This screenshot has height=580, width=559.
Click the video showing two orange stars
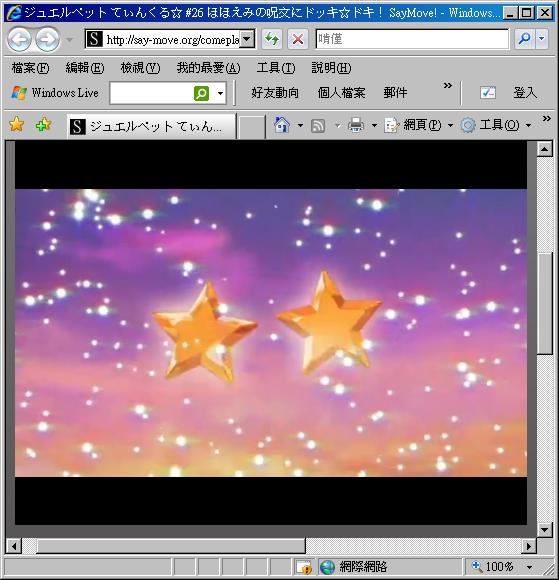(x=271, y=333)
